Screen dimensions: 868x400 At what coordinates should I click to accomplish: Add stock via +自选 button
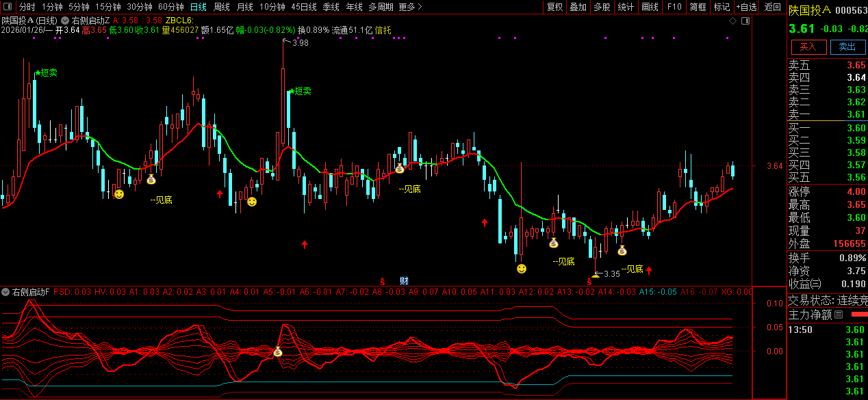747,7
